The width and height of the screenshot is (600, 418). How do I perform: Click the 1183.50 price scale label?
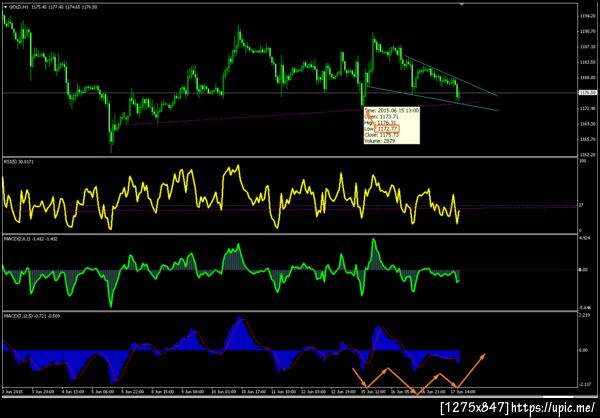tap(586, 62)
